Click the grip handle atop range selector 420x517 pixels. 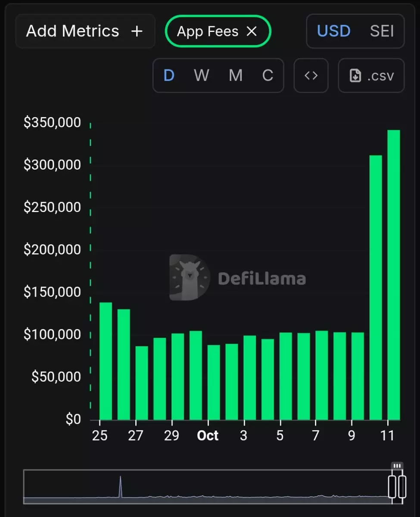click(397, 466)
